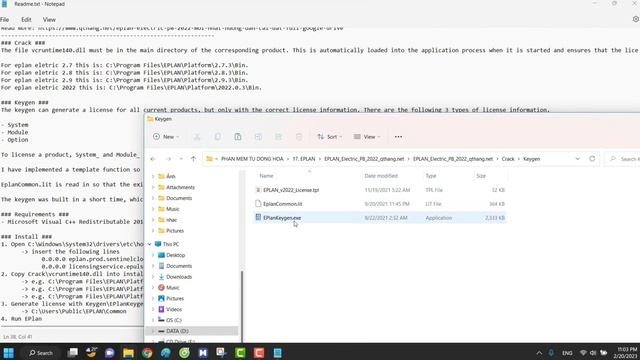Sort by Size column header
The width and height of the screenshot is (640, 360).
[481, 176]
